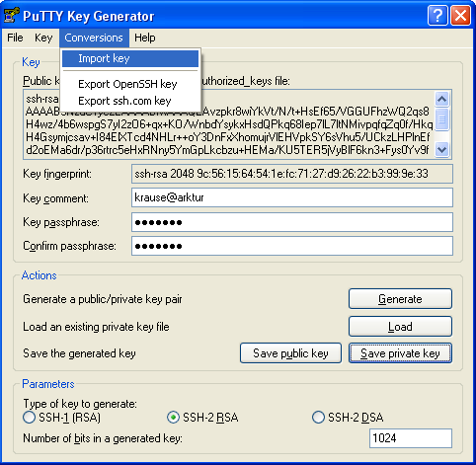The height and width of the screenshot is (465, 476).
Task: Click the 'Key comment:' label
Action: [x=55, y=198]
